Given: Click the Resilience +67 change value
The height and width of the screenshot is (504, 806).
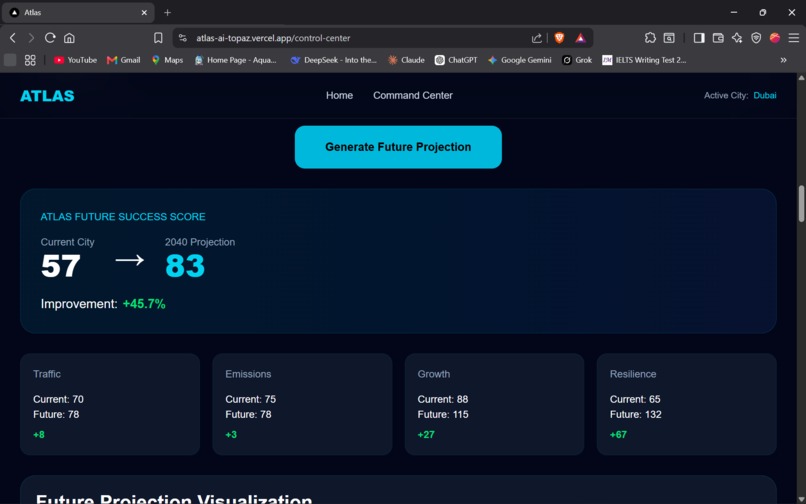Looking at the screenshot, I should point(618,435).
